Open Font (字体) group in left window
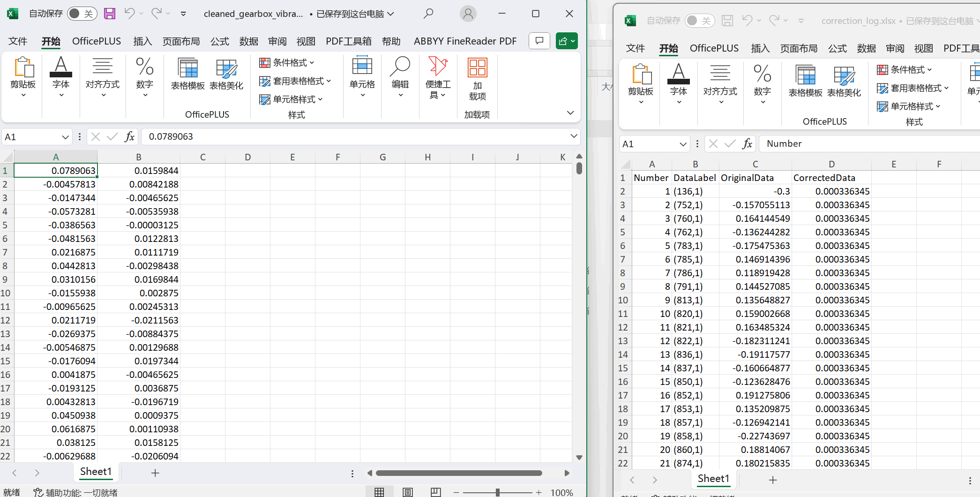Image resolution: width=980 pixels, height=497 pixels. click(61, 77)
